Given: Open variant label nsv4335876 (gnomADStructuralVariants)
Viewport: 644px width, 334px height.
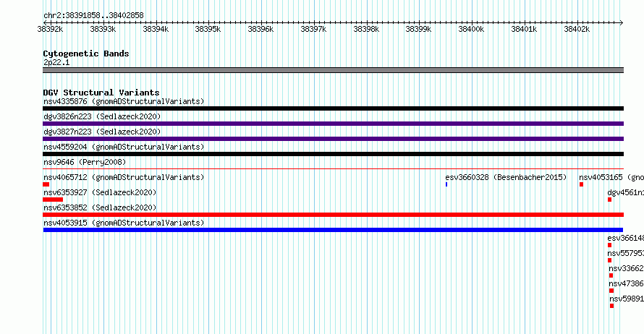Looking at the screenshot, I should coord(124,101).
